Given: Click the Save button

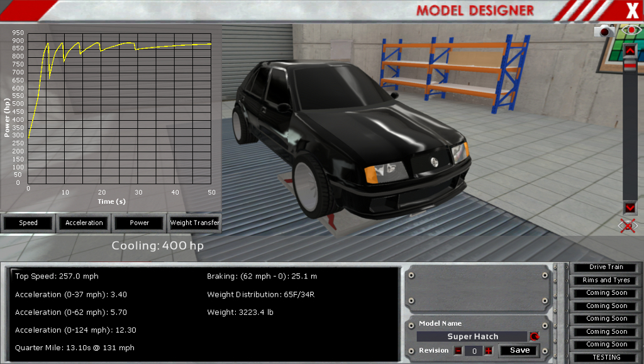Looking at the screenshot, I should pyautogui.click(x=519, y=350).
